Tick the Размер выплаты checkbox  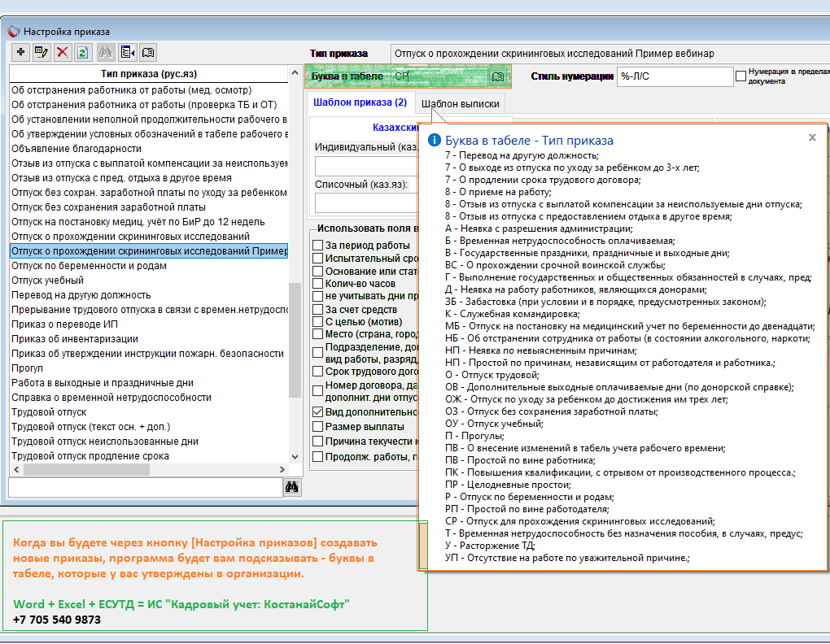point(317,427)
